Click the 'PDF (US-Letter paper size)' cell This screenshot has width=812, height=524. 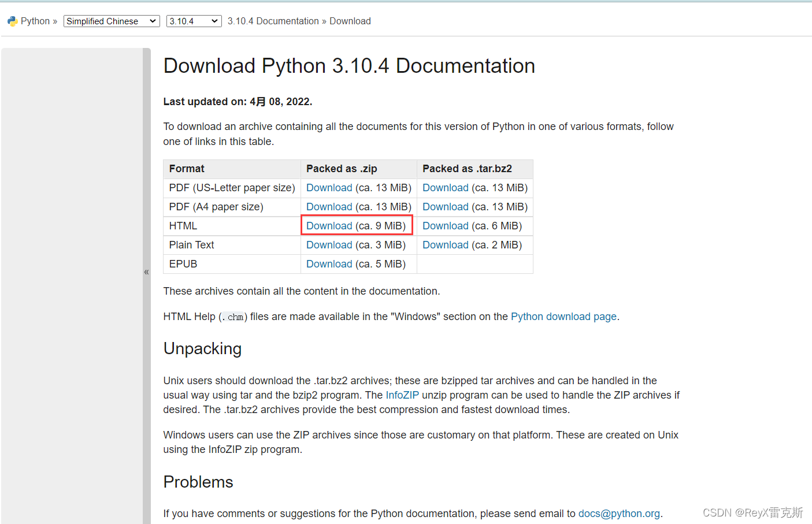tap(232, 188)
